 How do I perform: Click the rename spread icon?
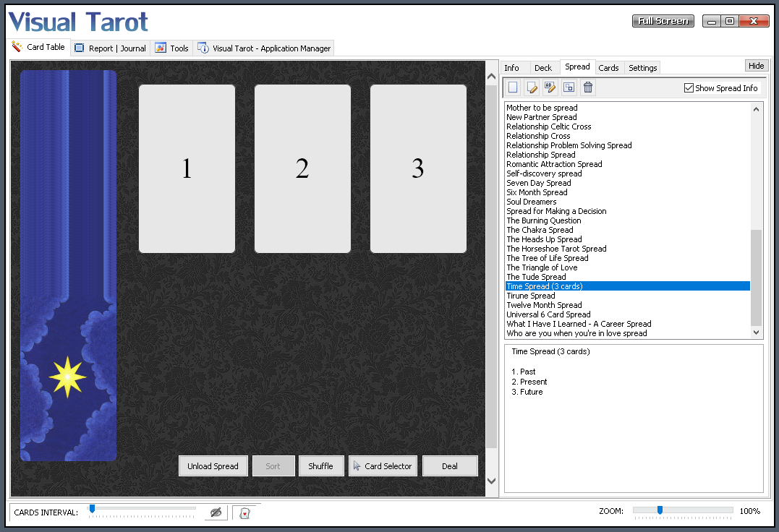tap(550, 88)
